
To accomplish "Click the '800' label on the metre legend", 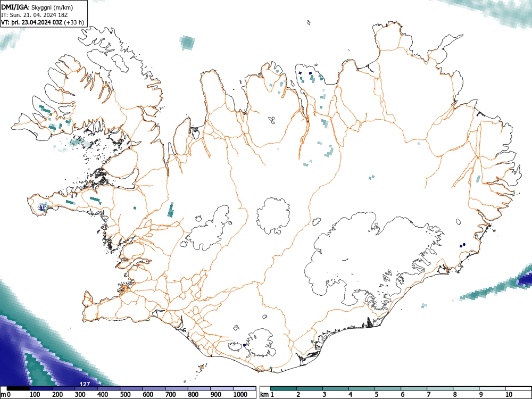I will 194,395.
